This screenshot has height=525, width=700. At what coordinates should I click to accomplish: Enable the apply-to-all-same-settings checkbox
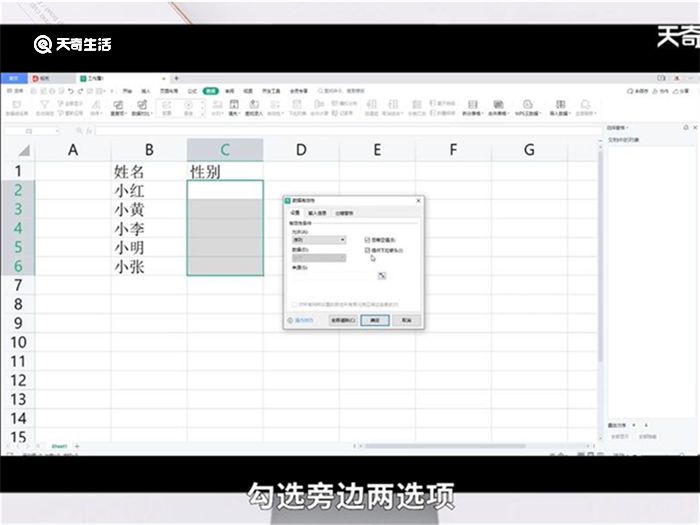tap(294, 303)
